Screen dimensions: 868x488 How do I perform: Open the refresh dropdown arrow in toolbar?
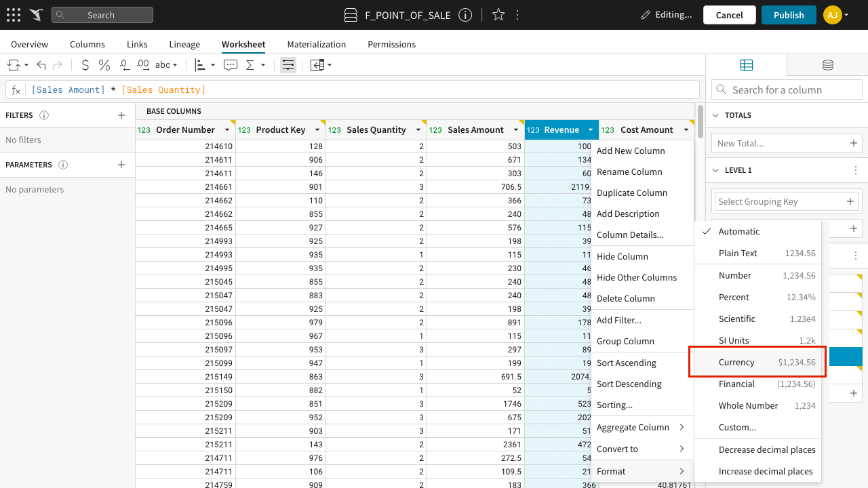(x=26, y=65)
